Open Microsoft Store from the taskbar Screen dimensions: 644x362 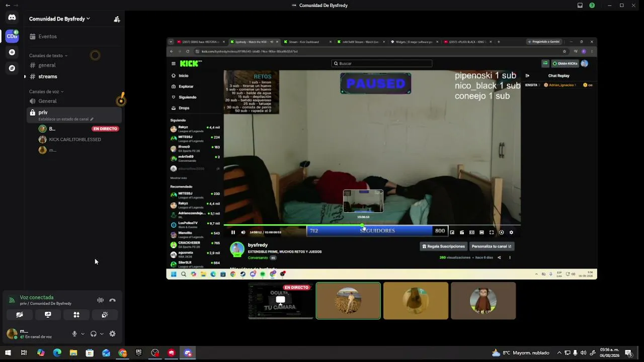point(90,353)
